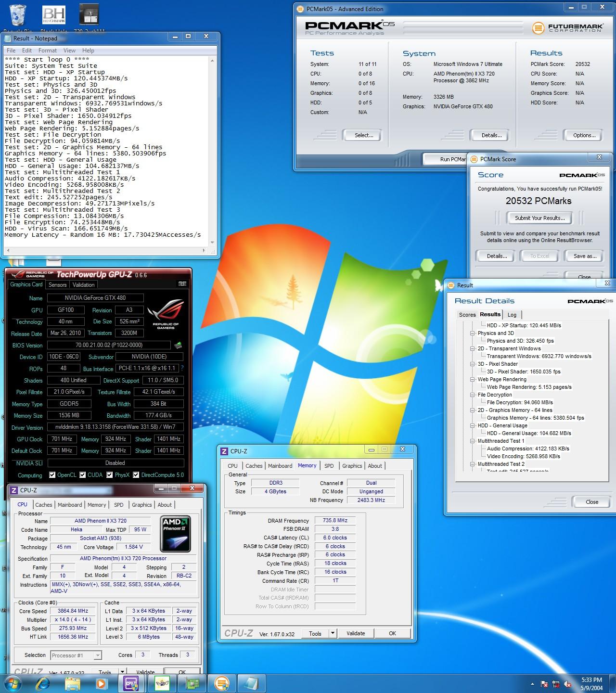
Task: Click Submit Your Results... button
Action: [x=540, y=218]
